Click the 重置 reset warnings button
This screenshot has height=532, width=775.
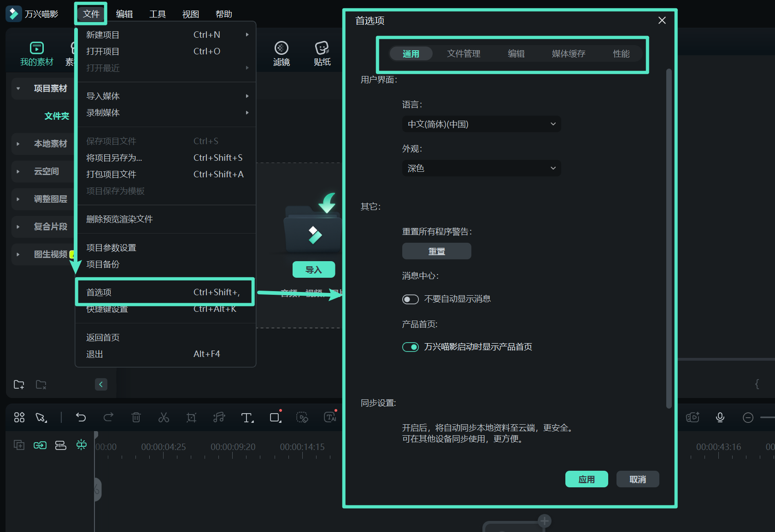tap(436, 251)
